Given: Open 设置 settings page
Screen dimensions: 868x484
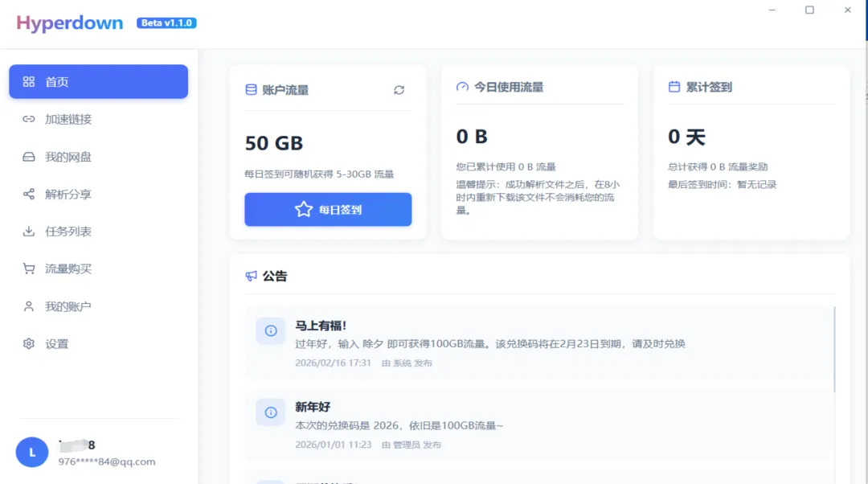Looking at the screenshot, I should [99, 344].
